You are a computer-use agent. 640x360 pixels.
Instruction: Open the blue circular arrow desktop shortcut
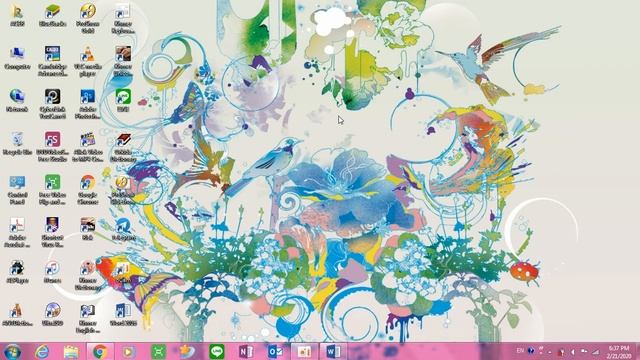pyautogui.click(x=123, y=229)
